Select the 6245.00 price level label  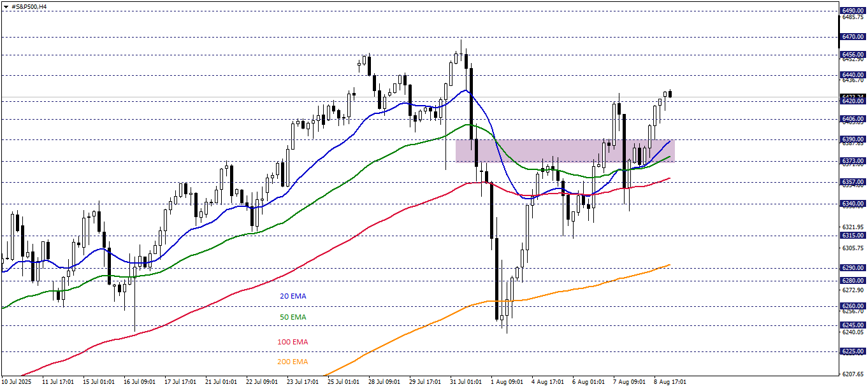(x=853, y=325)
